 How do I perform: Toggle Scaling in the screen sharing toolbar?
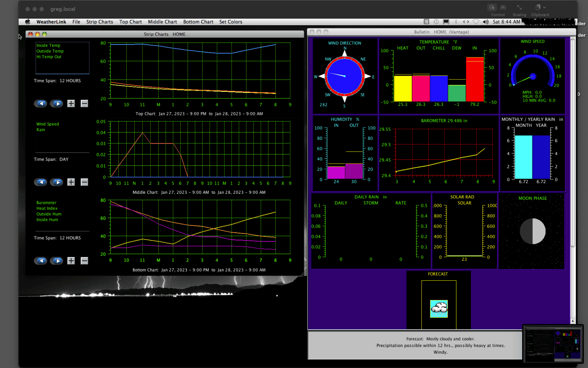(x=519, y=7)
